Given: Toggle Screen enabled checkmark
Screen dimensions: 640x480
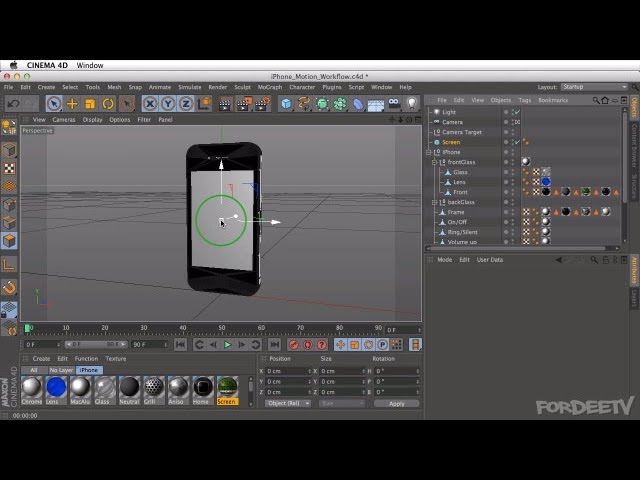Looking at the screenshot, I should [517, 142].
